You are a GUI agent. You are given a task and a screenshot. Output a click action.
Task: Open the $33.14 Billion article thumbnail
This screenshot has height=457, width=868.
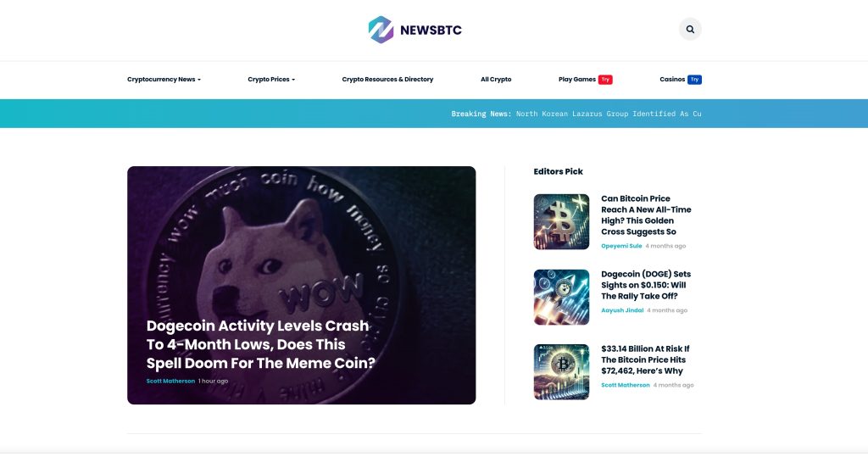[561, 371]
